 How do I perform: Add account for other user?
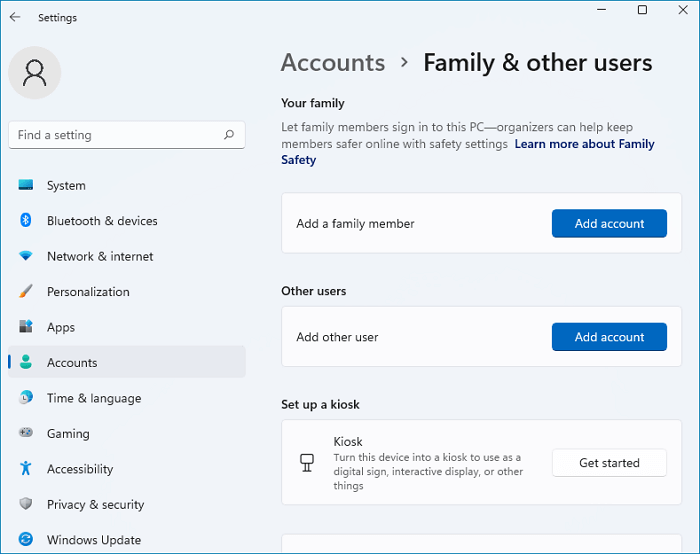(x=609, y=337)
